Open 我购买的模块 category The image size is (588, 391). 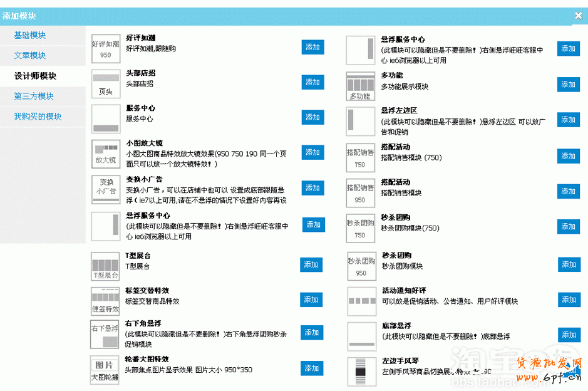click(x=38, y=117)
